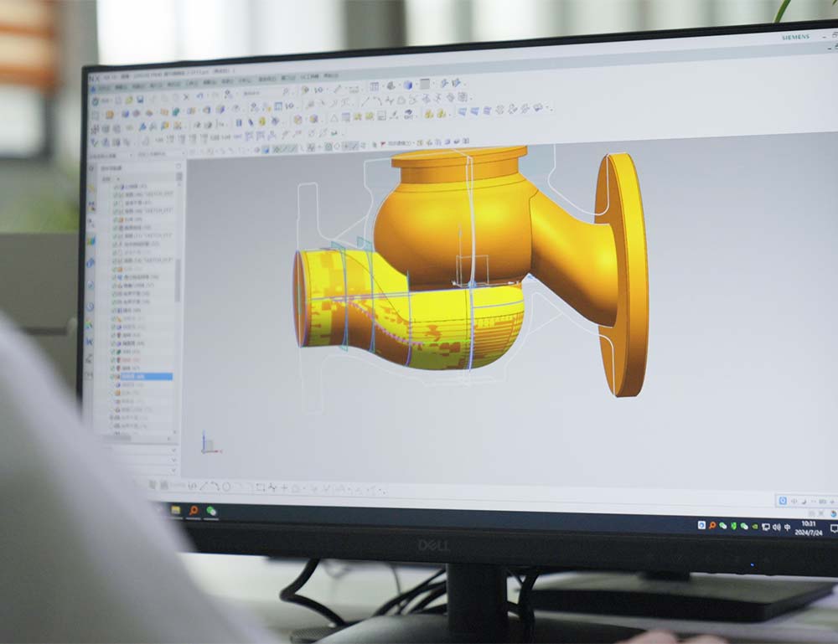Click the pencil sketch icon in top toolbar
The height and width of the screenshot is (644, 838).
(x=337, y=89)
